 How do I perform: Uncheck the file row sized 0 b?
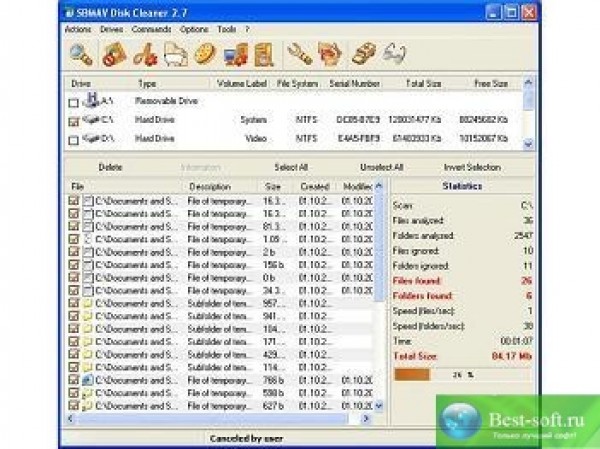[x=73, y=278]
